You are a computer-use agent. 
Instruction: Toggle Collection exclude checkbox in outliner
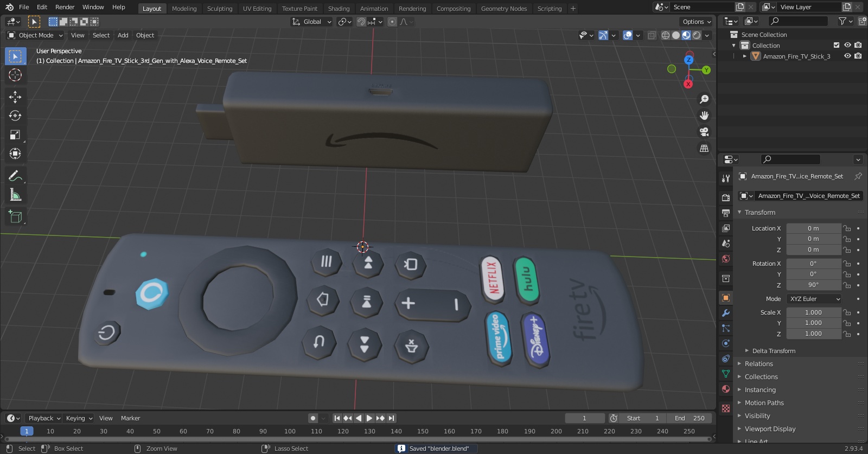pos(837,45)
